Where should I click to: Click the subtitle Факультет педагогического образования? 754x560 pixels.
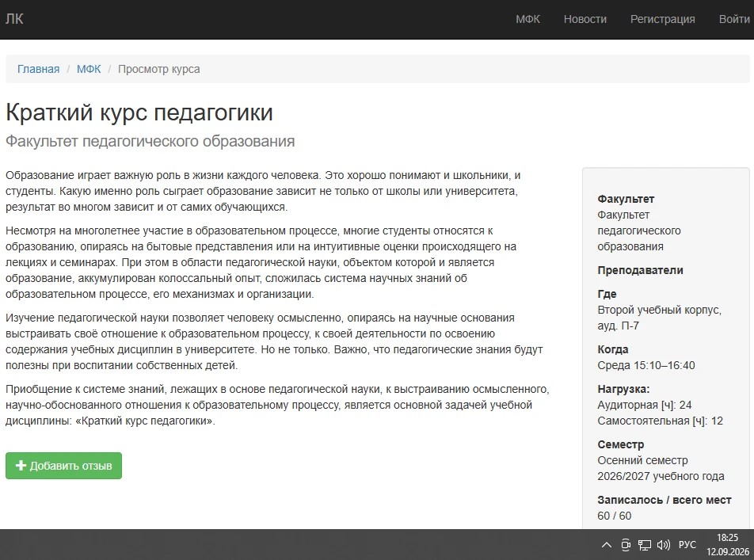click(x=150, y=142)
